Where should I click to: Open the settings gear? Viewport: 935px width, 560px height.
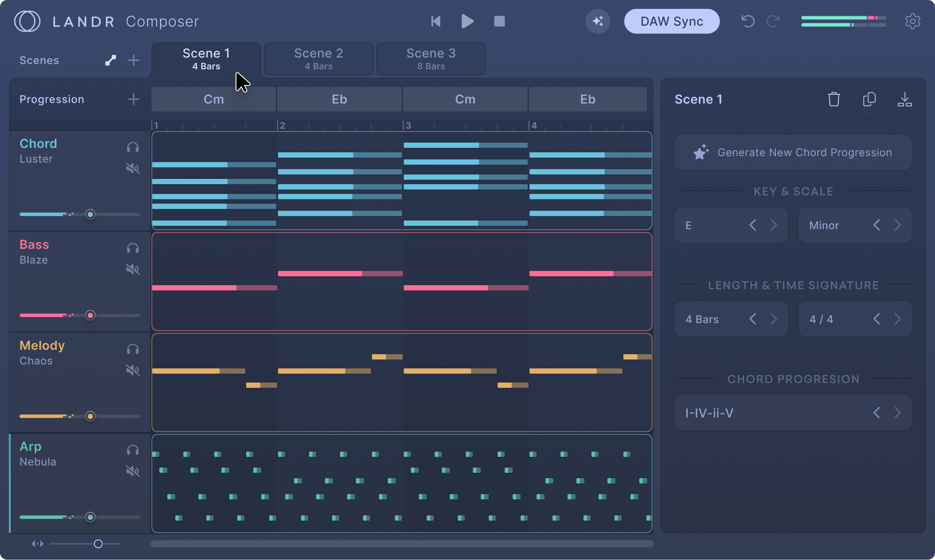click(913, 21)
